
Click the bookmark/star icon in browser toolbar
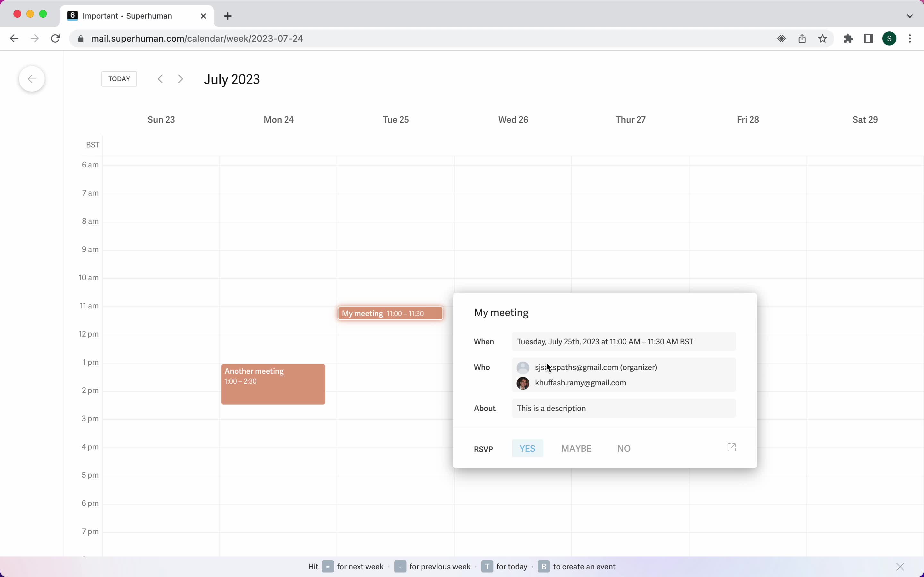point(824,38)
